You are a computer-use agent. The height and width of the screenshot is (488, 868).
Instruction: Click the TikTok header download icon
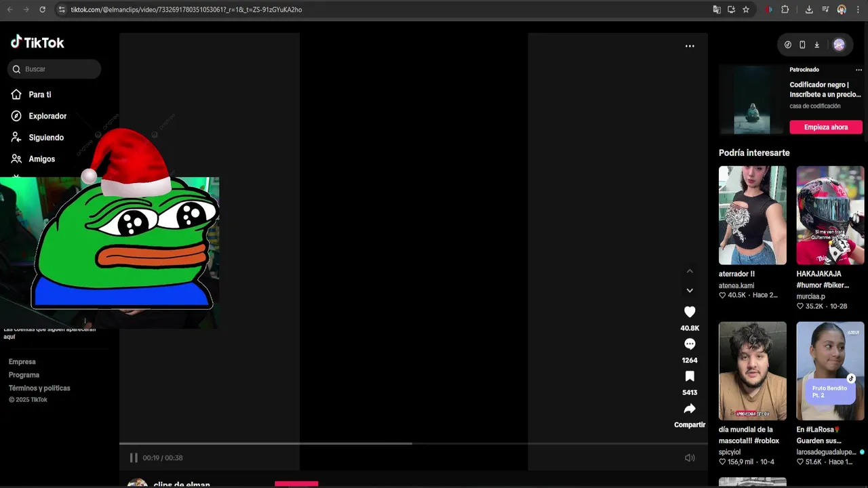click(x=816, y=45)
